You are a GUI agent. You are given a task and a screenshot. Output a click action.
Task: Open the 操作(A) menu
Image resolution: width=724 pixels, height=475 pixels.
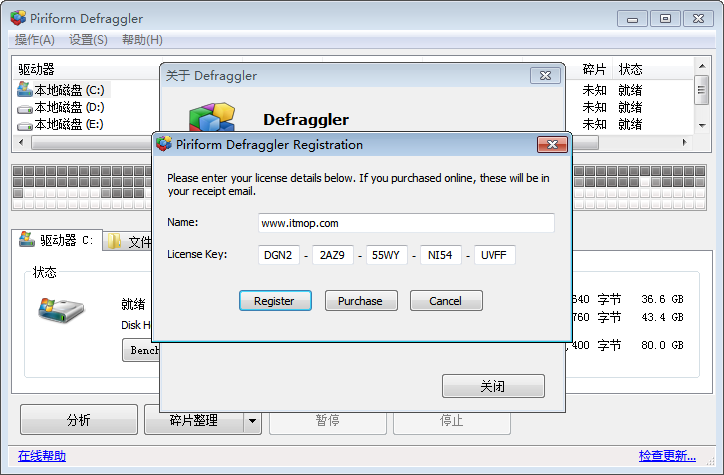pyautogui.click(x=35, y=40)
